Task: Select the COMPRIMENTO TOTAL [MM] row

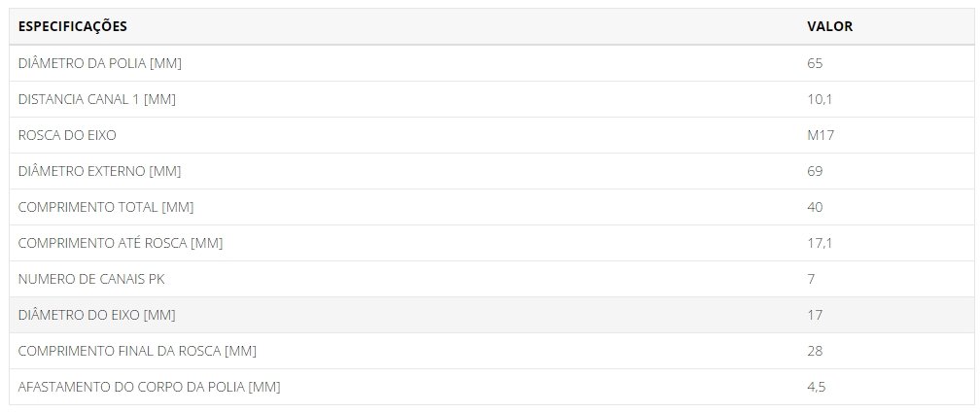Action: (490, 207)
